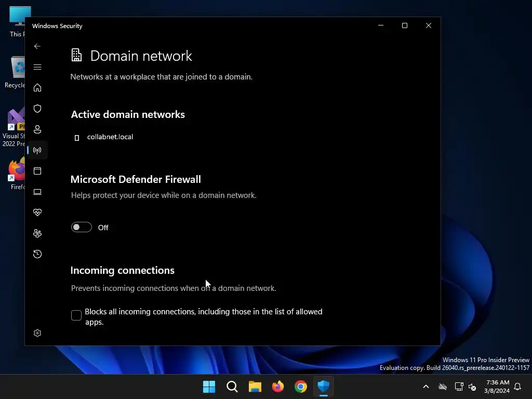Show hidden system tray icons
This screenshot has height=399, width=532.
pos(426,387)
